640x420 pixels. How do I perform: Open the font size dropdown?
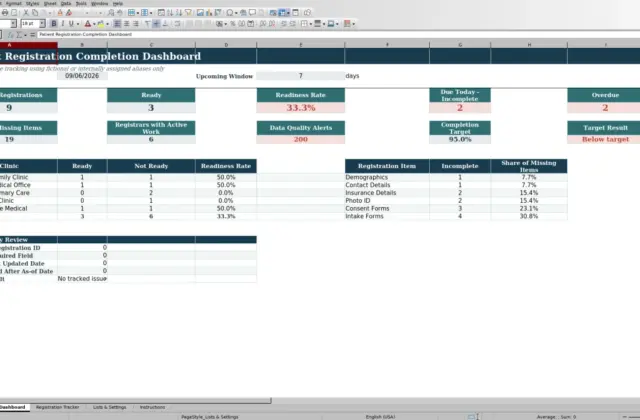(42, 24)
